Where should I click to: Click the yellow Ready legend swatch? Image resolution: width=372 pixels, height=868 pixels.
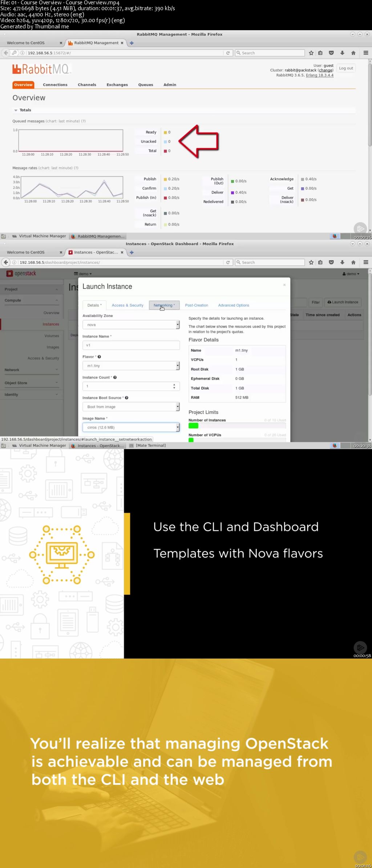[165, 132]
